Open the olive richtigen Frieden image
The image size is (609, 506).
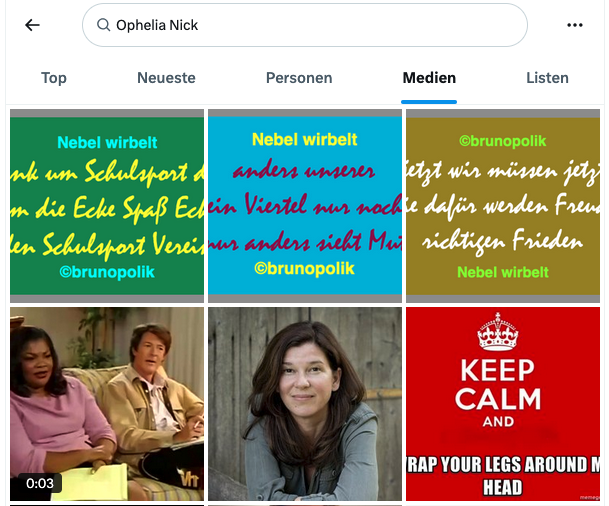coord(503,206)
